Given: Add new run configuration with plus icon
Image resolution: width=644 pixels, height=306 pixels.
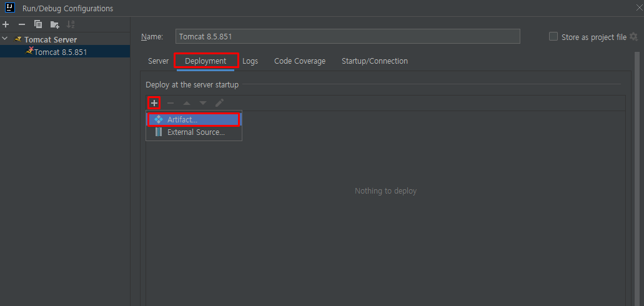Looking at the screenshot, I should coord(6,24).
